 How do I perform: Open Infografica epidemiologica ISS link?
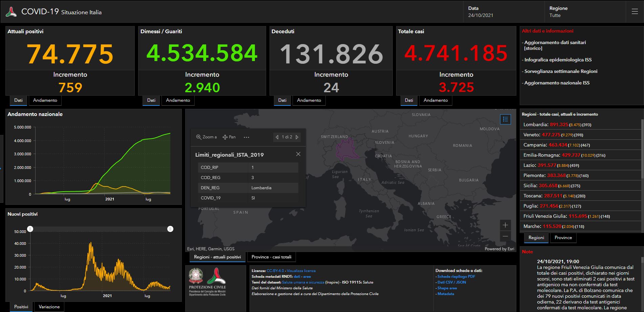point(558,60)
